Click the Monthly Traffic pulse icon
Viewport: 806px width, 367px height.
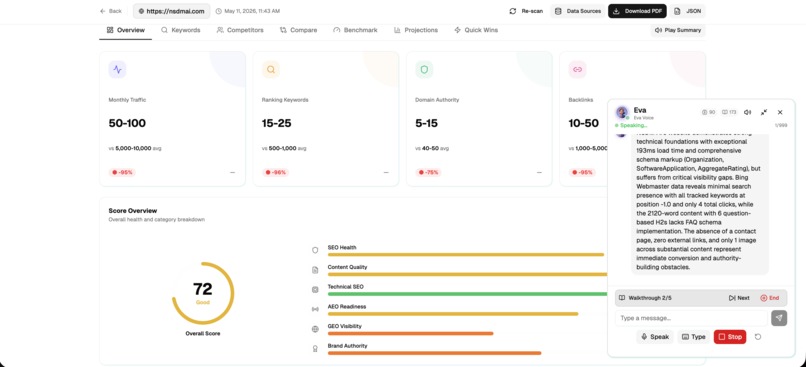point(117,69)
